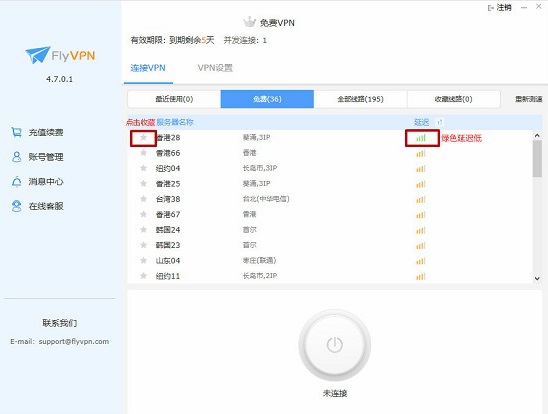The image size is (548, 414).
Task: Star the 香港25 server
Action: 143,183
